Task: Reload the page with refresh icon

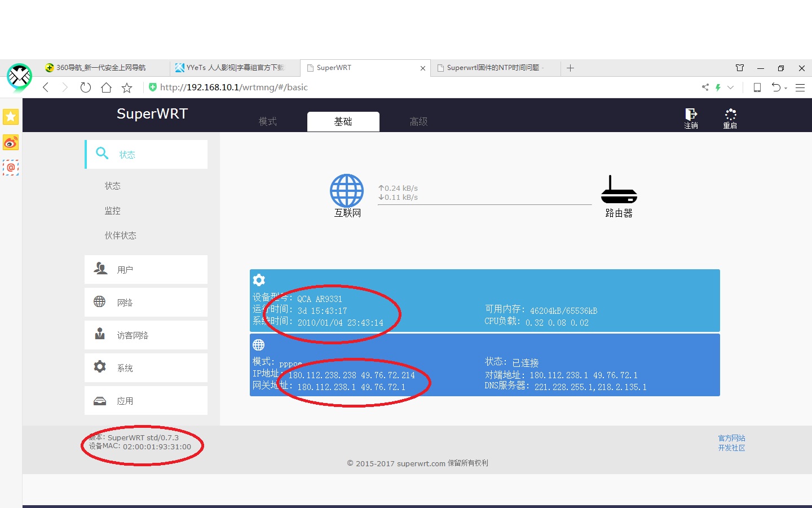Action: coord(85,87)
